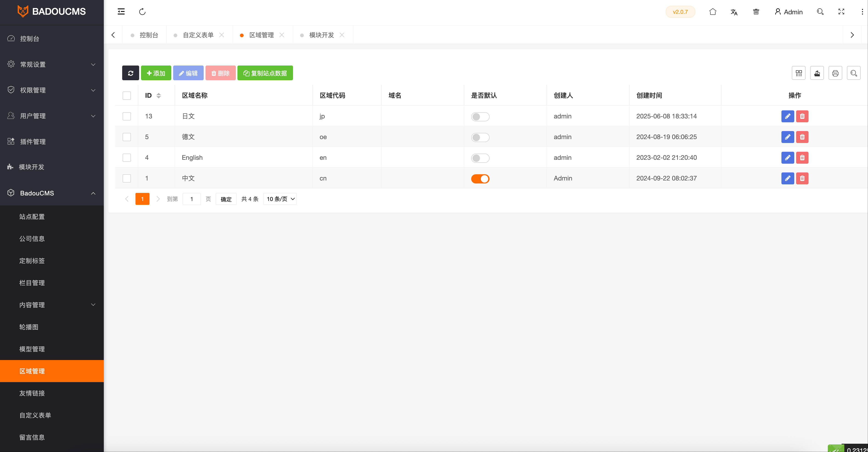
Task: Switch language using the translate icon
Action: (734, 11)
